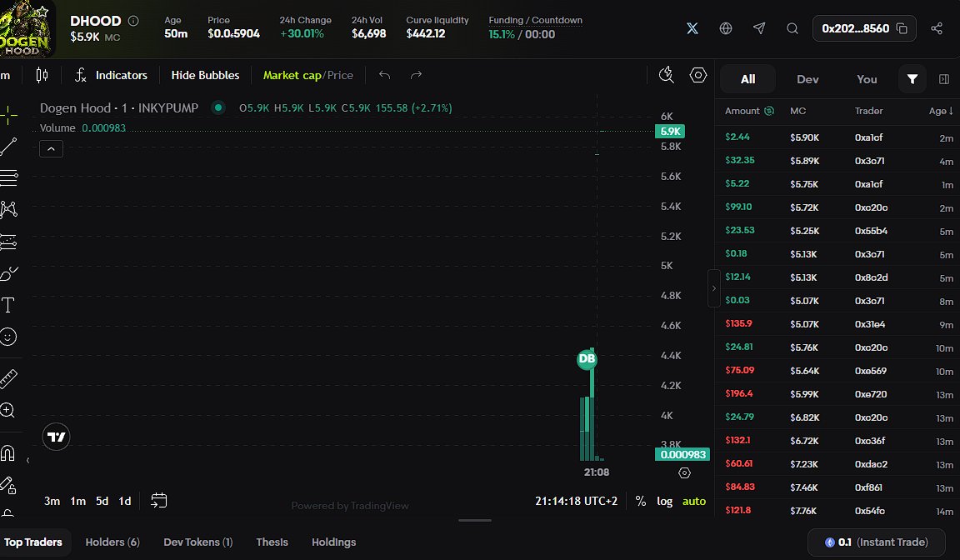Open trader 0x55b4 in trades list
Image resolution: width=960 pixels, height=560 pixels.
(871, 231)
